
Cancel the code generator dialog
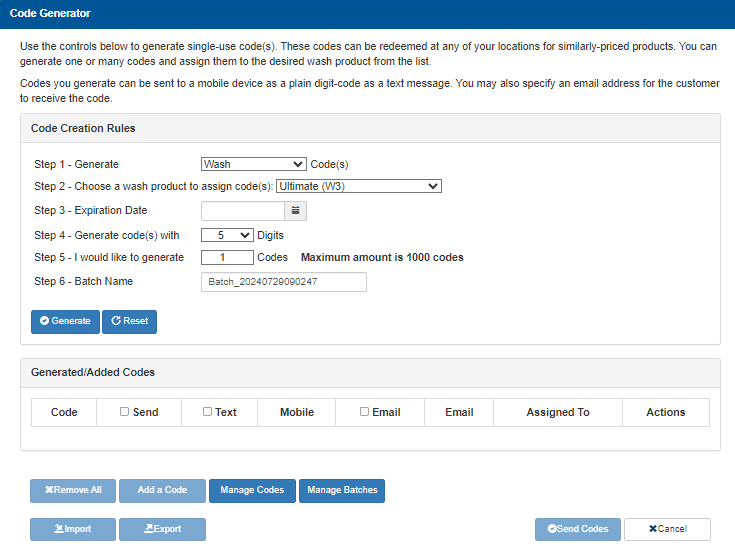click(x=667, y=529)
